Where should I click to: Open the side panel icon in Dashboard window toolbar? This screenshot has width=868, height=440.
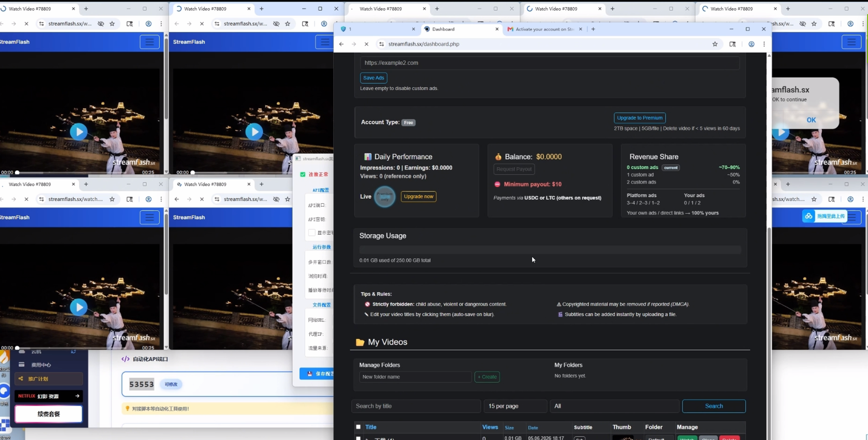pos(732,44)
